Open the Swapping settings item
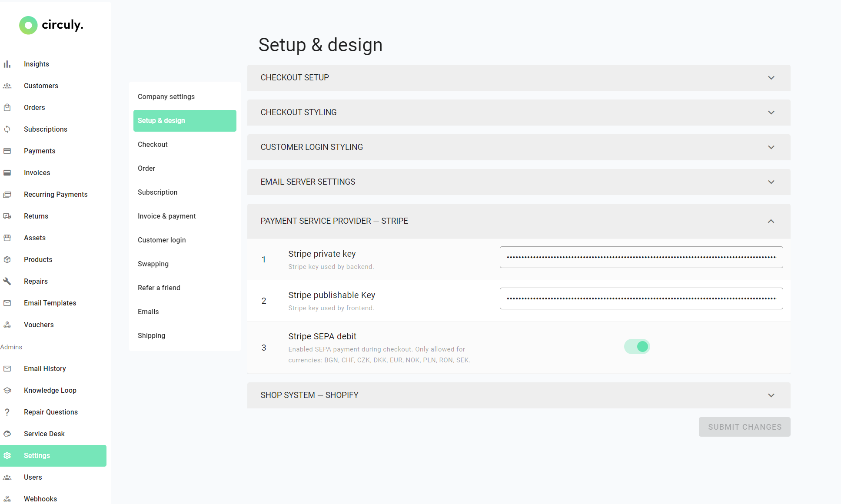841x504 pixels. click(x=185, y=264)
